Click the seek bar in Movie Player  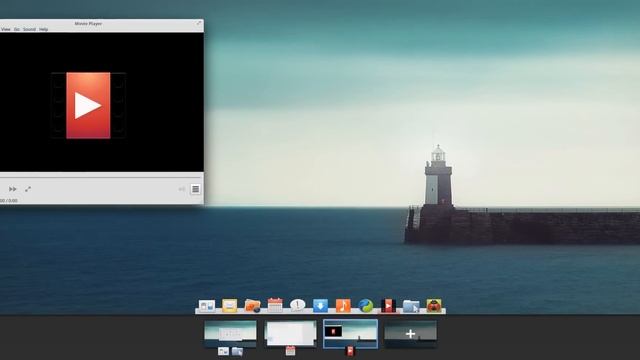tap(101, 177)
